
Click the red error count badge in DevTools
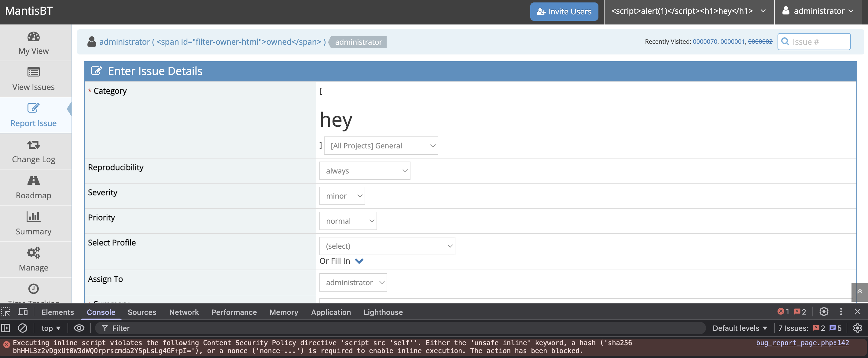tap(783, 312)
